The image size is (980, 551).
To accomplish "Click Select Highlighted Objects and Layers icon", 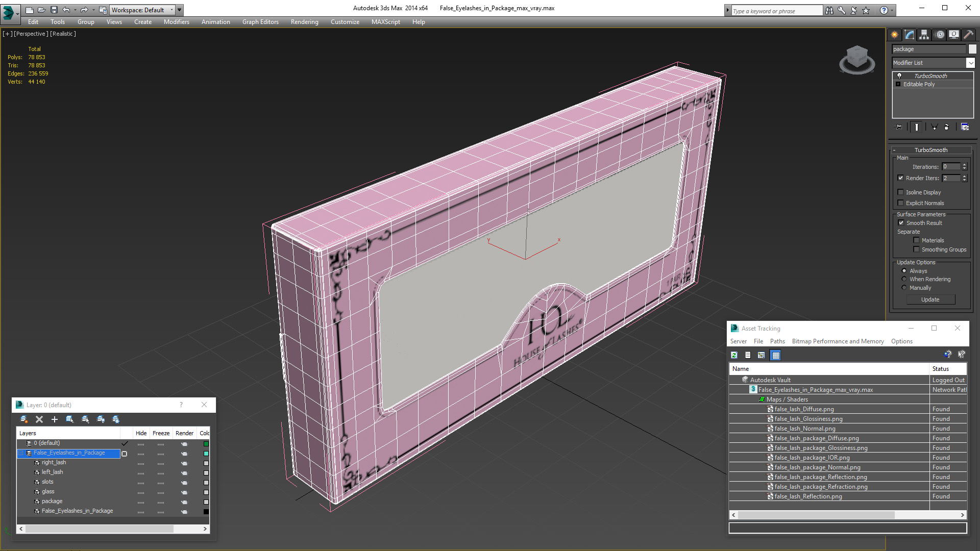I will pyautogui.click(x=70, y=419).
